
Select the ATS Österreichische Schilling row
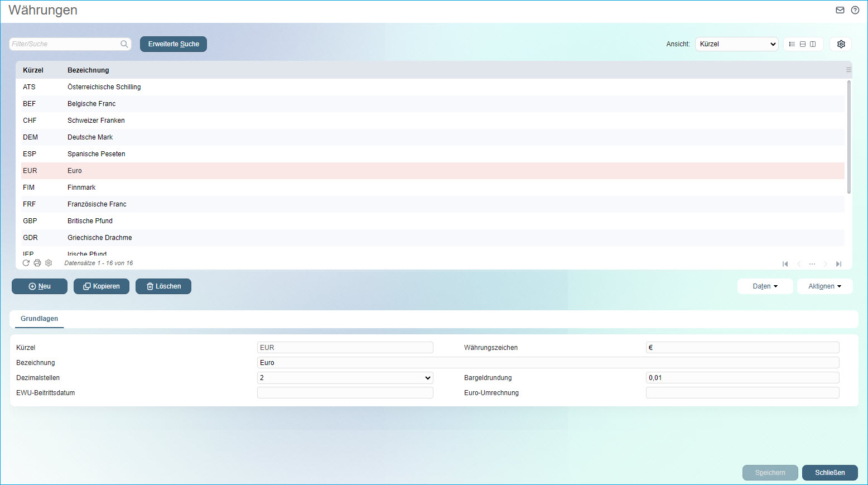(x=433, y=87)
